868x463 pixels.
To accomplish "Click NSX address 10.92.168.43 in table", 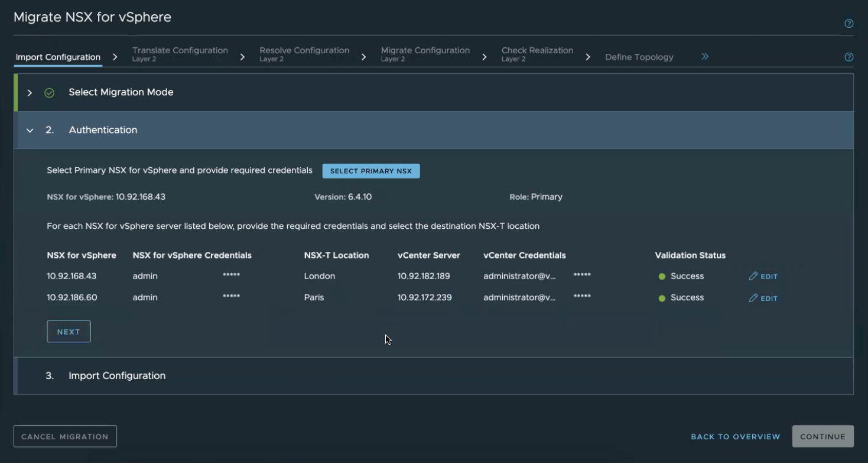I will coord(71,276).
